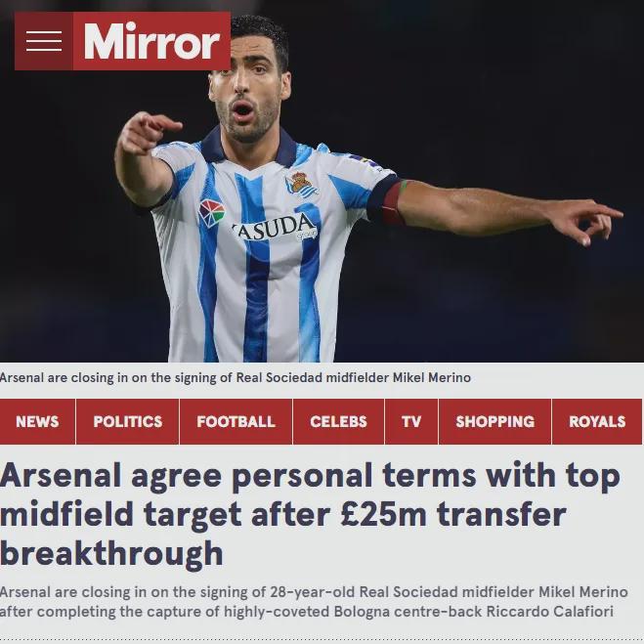
Task: Click the Mirror logo
Action: pos(151,41)
